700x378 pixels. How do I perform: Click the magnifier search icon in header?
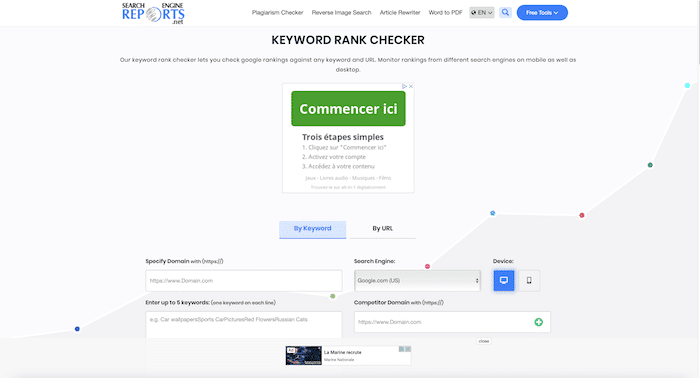[x=505, y=12]
